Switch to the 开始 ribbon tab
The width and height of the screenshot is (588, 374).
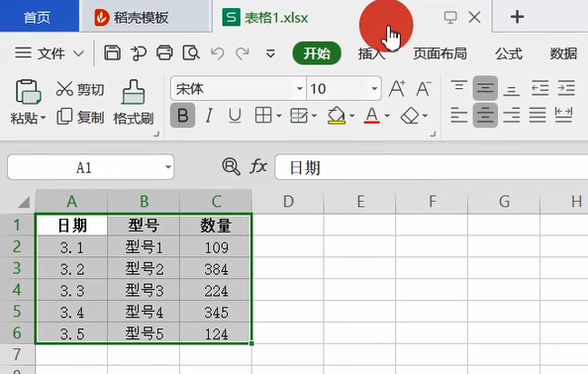(x=317, y=53)
